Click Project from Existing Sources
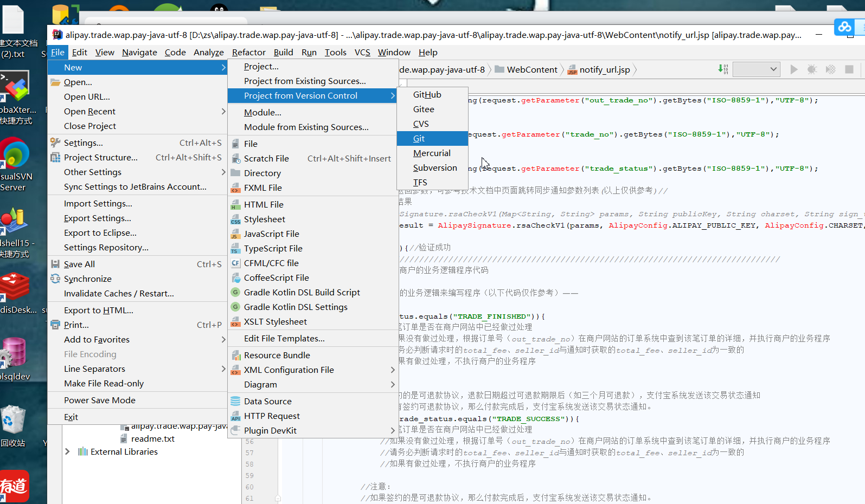 pos(313,81)
